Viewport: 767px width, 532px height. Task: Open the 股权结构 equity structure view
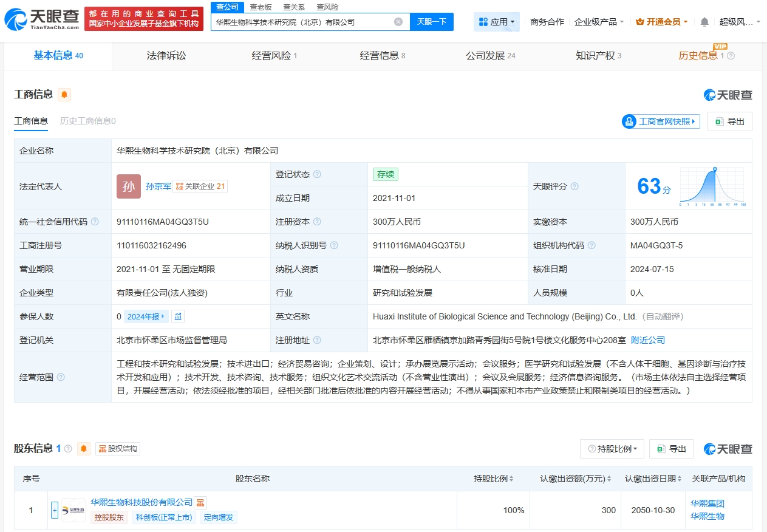[117, 449]
